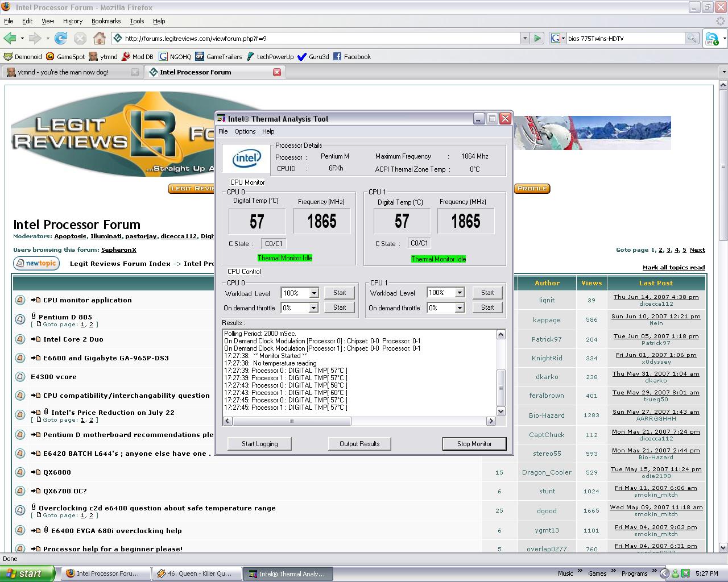Open the PROFILE navigation button
Screen dimensions: 728x582
532,189
